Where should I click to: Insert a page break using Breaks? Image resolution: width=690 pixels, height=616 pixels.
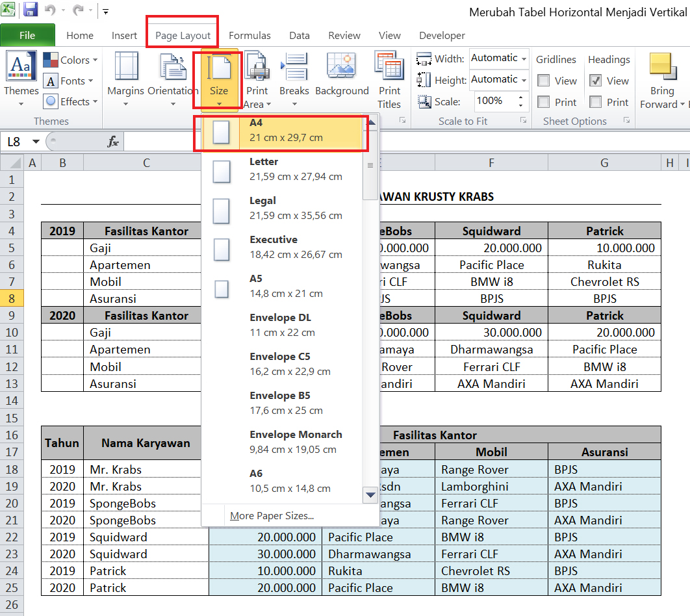point(294,78)
